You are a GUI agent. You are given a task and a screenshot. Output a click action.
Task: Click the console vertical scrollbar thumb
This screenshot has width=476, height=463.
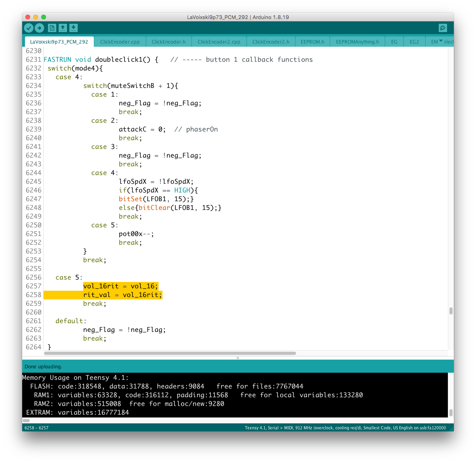[451, 412]
